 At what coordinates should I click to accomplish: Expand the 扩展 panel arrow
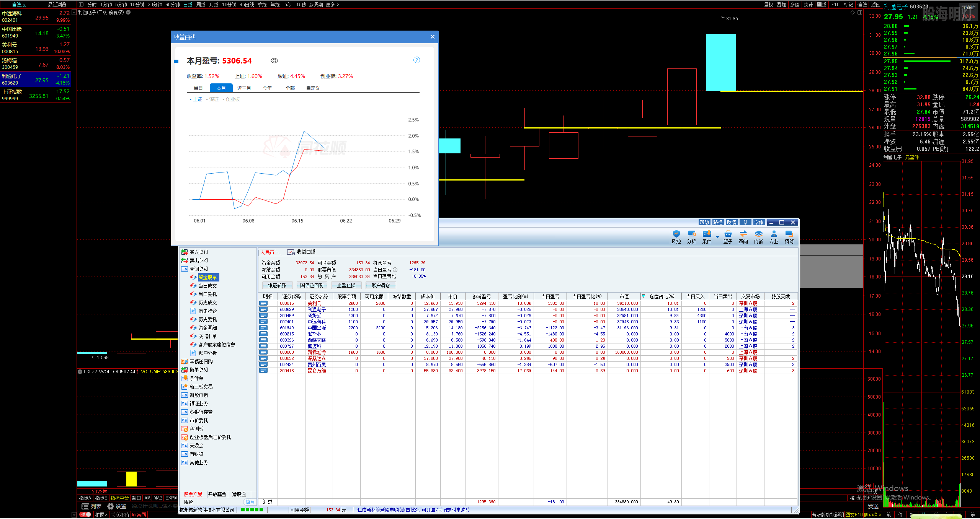point(101,515)
